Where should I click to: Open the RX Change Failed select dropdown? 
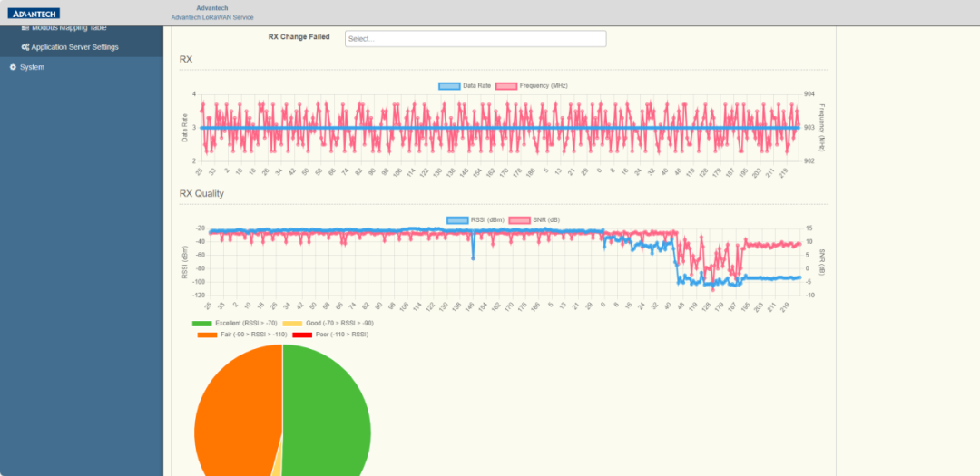[x=475, y=39]
